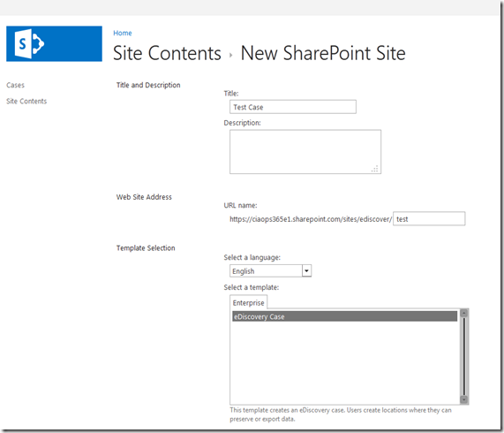
Task: Click the template list scrollbar thumb
Action: point(463,356)
